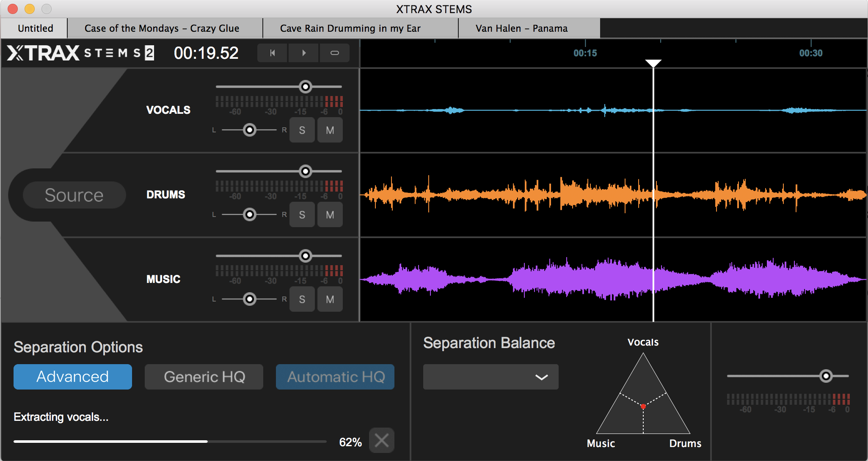Toggle the loop playback button

point(334,53)
